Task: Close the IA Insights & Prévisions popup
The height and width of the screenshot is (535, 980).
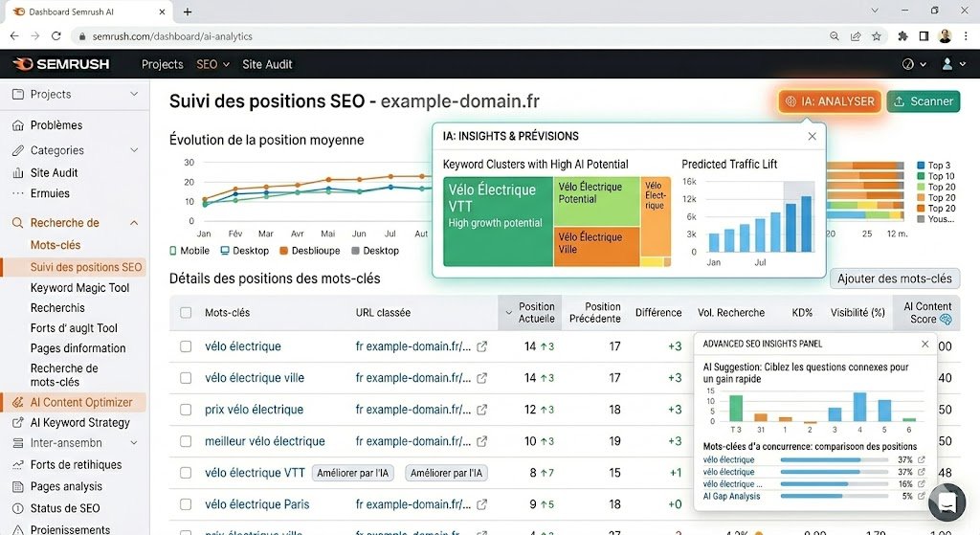Action: point(812,136)
